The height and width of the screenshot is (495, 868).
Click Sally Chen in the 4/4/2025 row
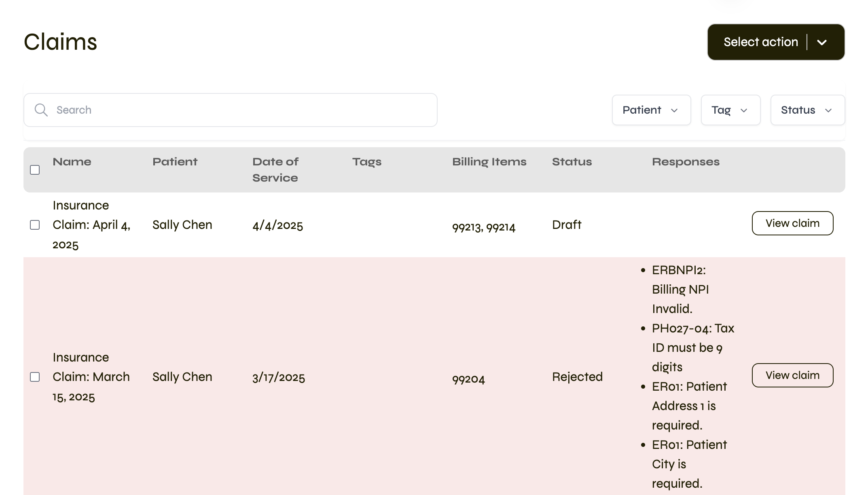click(182, 225)
